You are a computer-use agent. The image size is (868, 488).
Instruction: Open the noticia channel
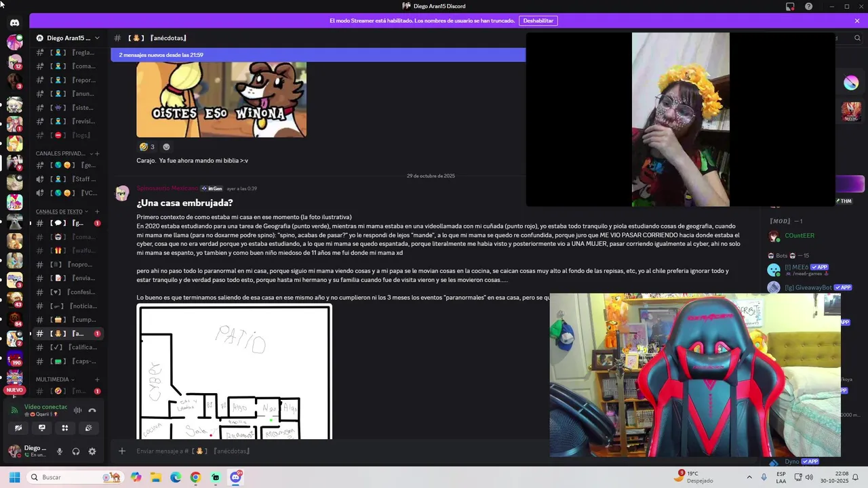pos(68,306)
